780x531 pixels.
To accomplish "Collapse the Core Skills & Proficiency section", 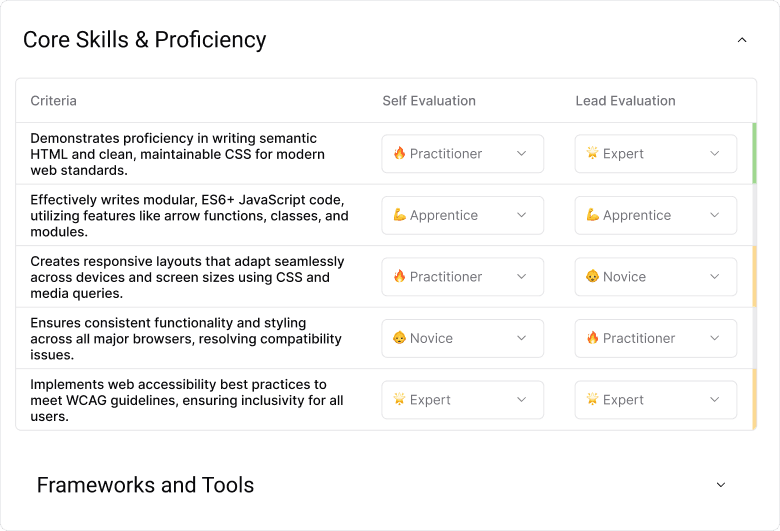I will (x=741, y=40).
